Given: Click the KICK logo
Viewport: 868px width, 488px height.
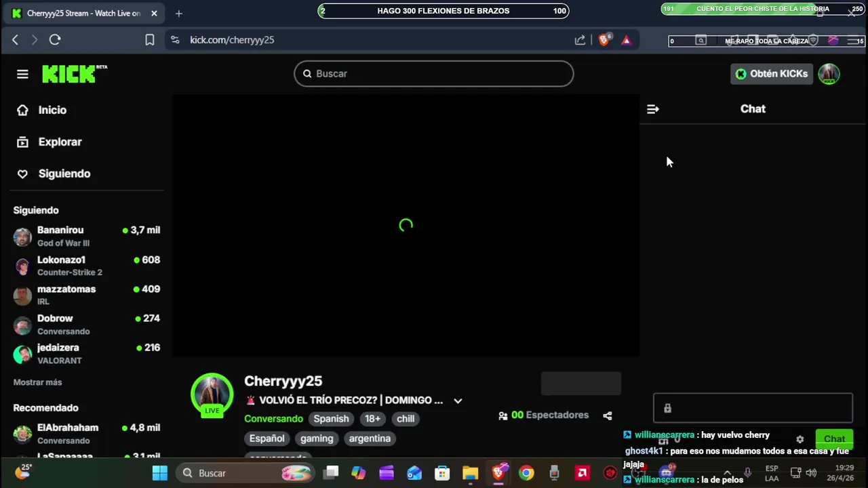Looking at the screenshot, I should [x=75, y=73].
